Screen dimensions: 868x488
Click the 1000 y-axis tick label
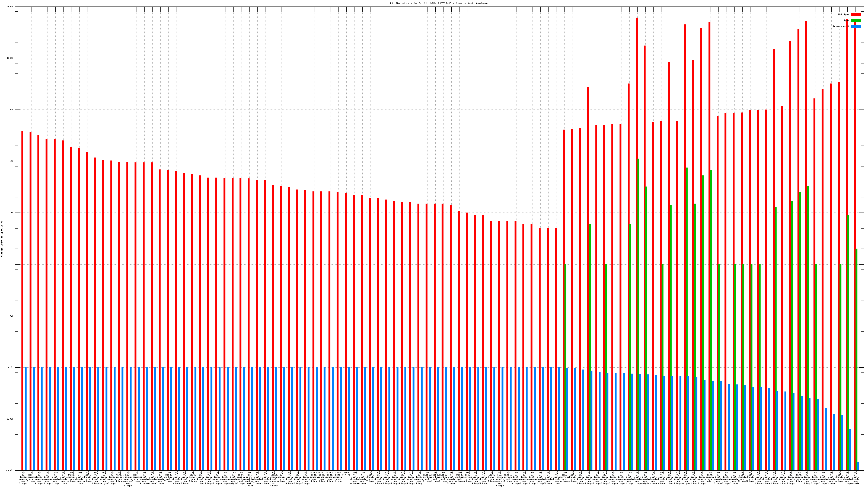[x=11, y=110]
